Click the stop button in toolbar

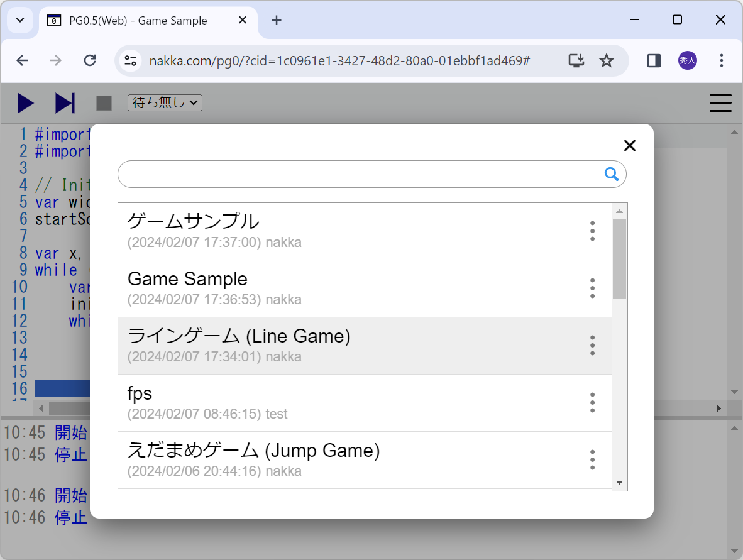tap(104, 103)
